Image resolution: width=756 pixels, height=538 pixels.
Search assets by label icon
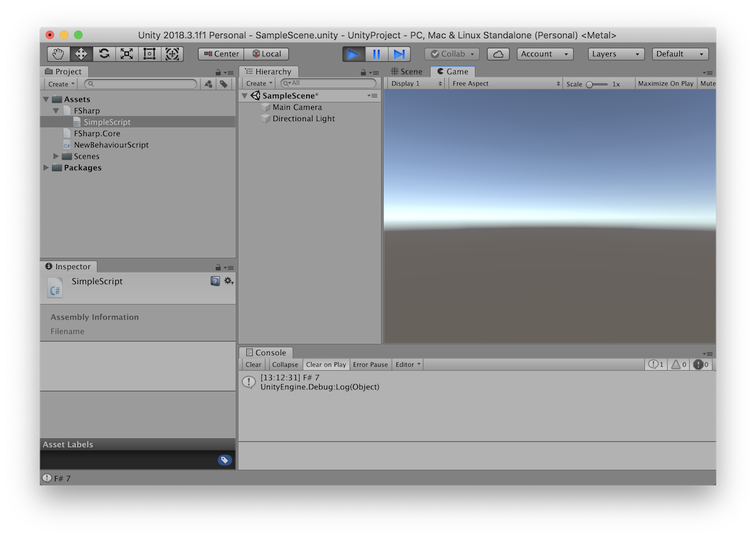coord(224,84)
